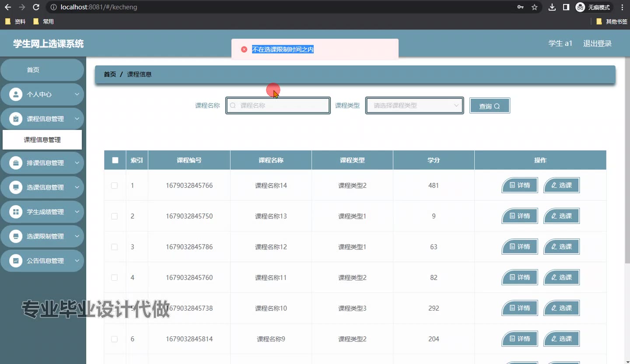Viewport: 630px width, 364px height.
Task: Toggle the select-all checkbox in table header
Action: (115, 160)
